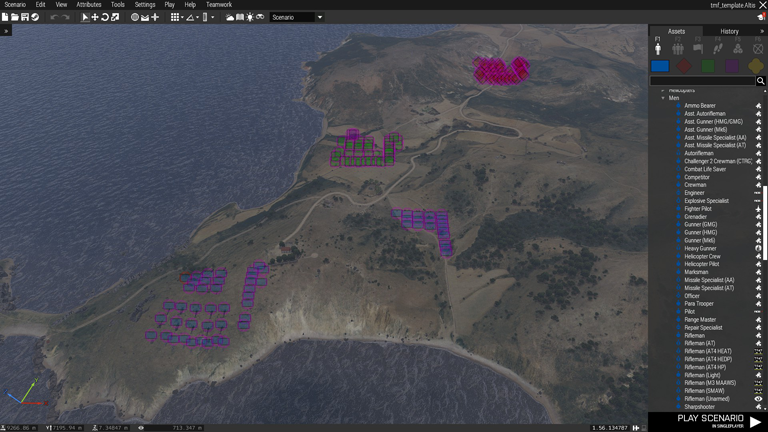Select F2 group compositions mode
768x432 pixels.
pyautogui.click(x=678, y=48)
